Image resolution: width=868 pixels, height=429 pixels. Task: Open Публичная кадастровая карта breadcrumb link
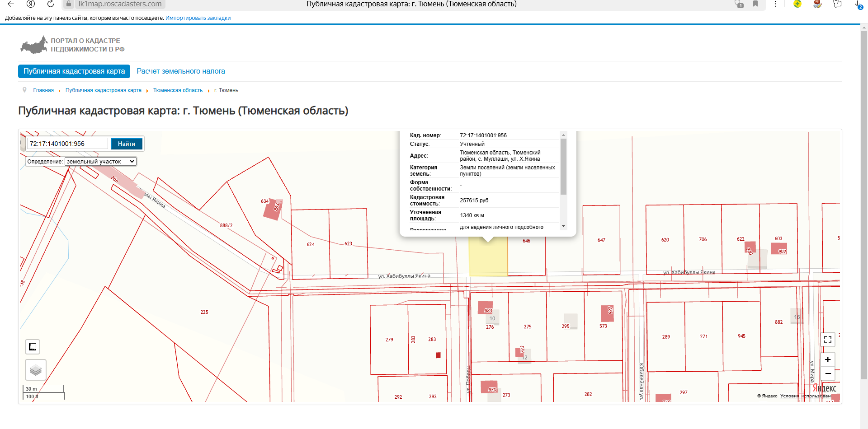104,90
